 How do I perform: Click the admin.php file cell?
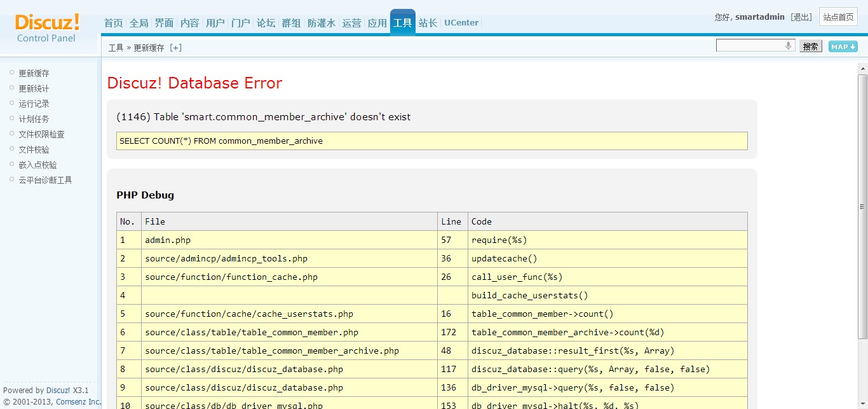pos(290,240)
